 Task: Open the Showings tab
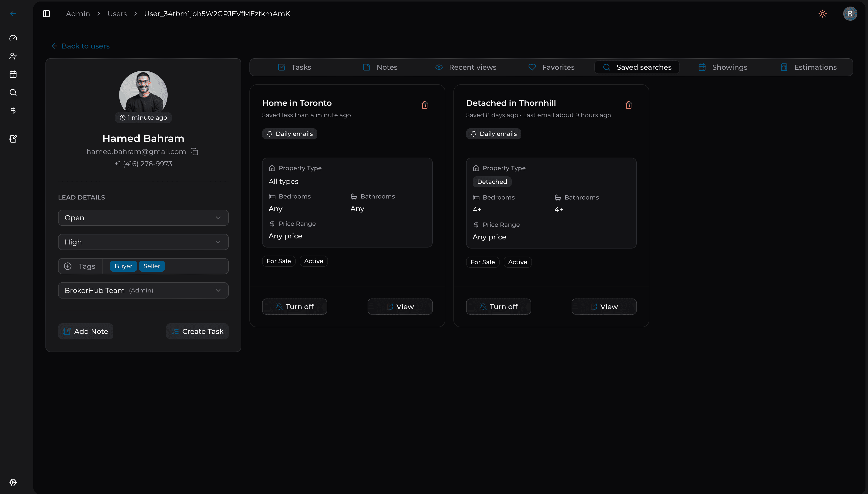pos(723,67)
